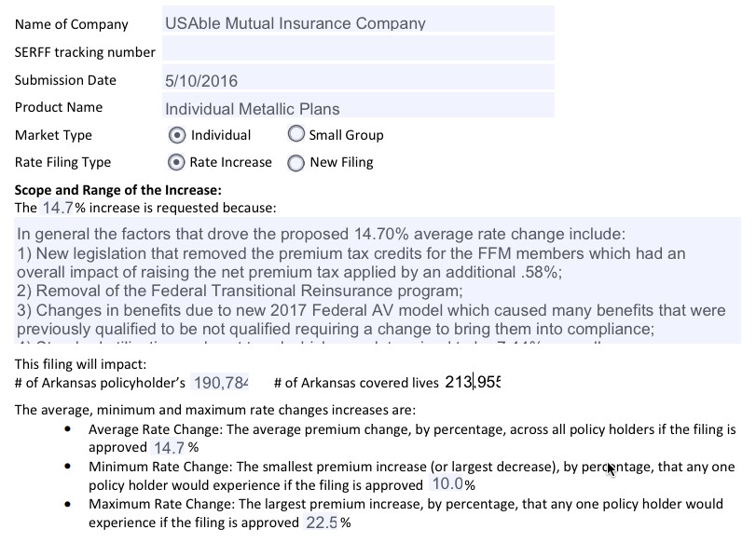
Task: Click the Arkansas covered lives field
Action: click(473, 382)
